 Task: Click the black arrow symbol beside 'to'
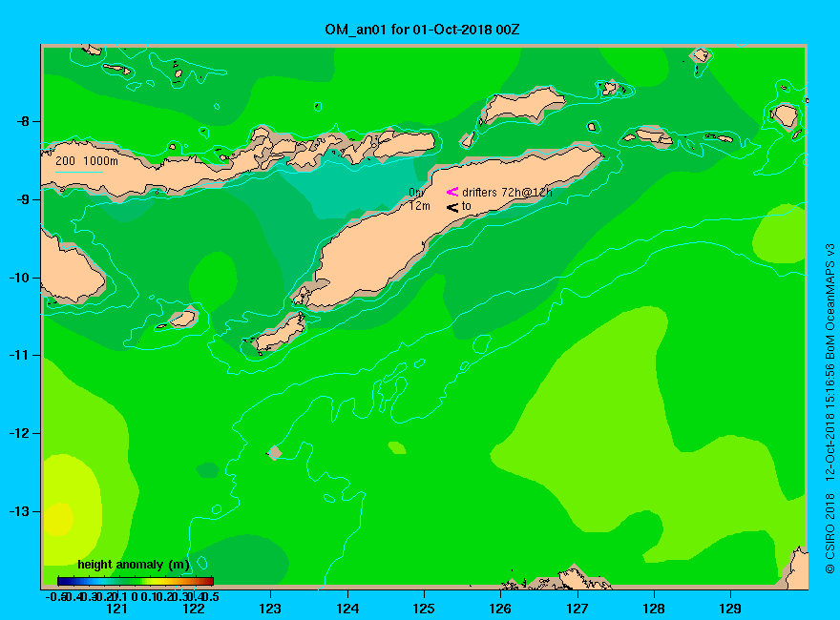tap(452, 207)
